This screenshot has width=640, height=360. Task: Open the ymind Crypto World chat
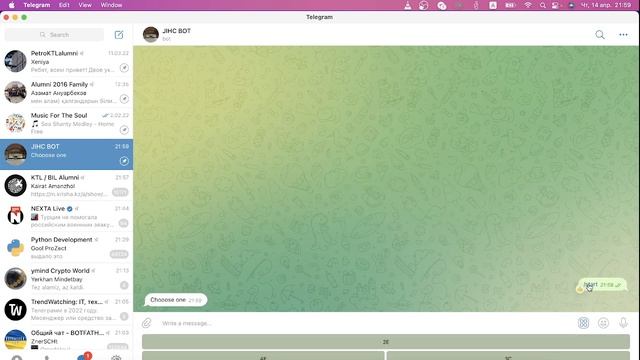tap(67, 278)
